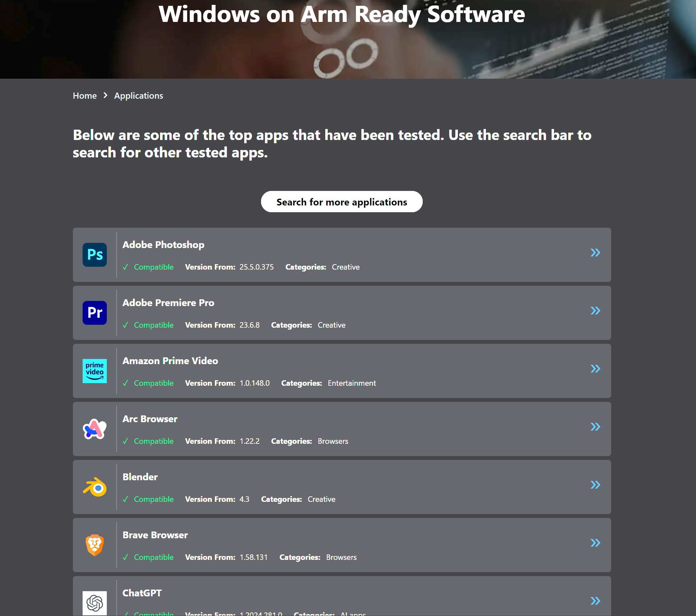Image resolution: width=696 pixels, height=616 pixels.
Task: Open the Adobe Premiere Pro title
Action: coord(168,303)
